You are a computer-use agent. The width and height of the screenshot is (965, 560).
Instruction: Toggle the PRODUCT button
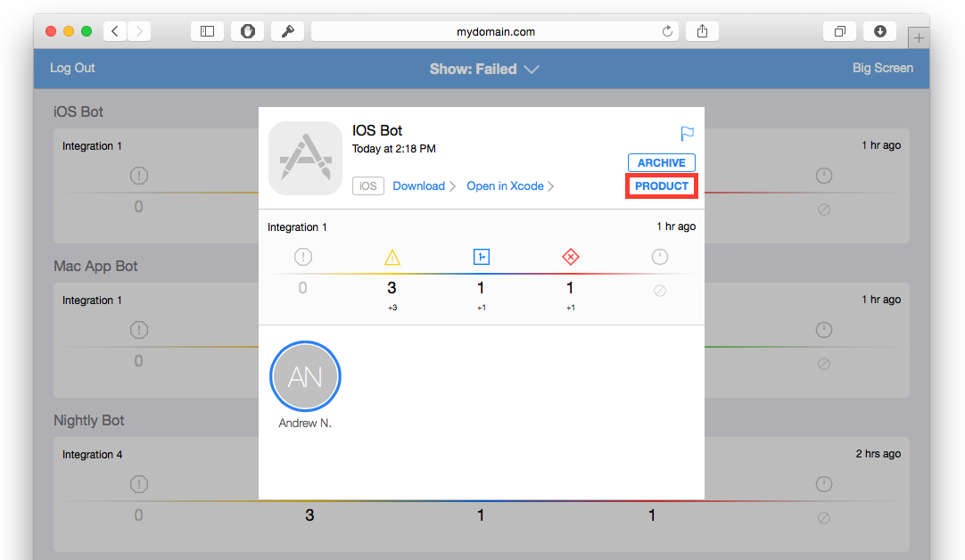pos(662,185)
